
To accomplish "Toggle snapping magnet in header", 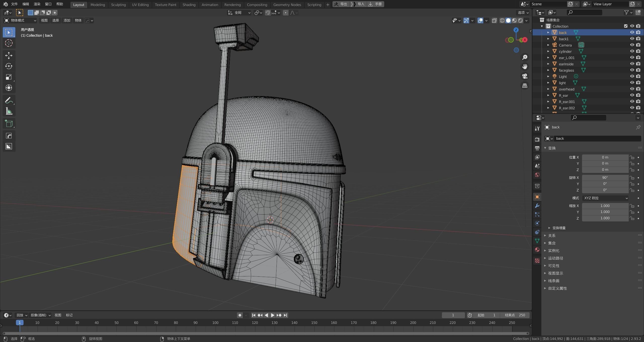I will pos(268,13).
